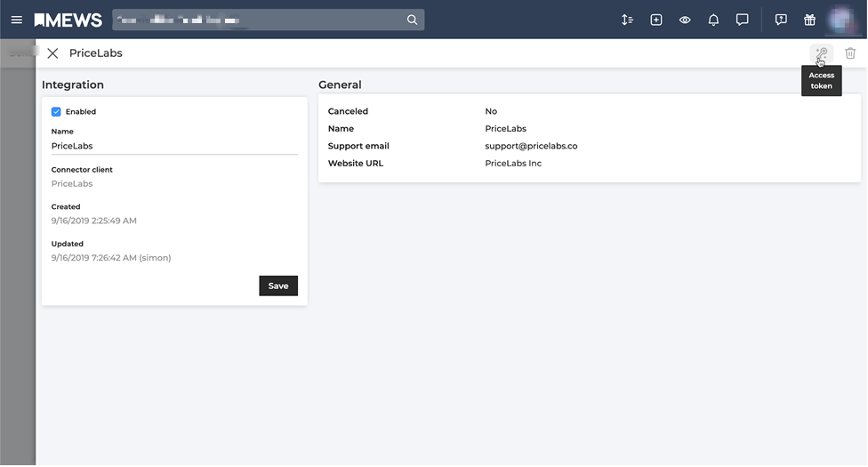Click the Created date 9/16/2019 2:25:49 AM
Screen dimensions: 868x467
click(94, 221)
